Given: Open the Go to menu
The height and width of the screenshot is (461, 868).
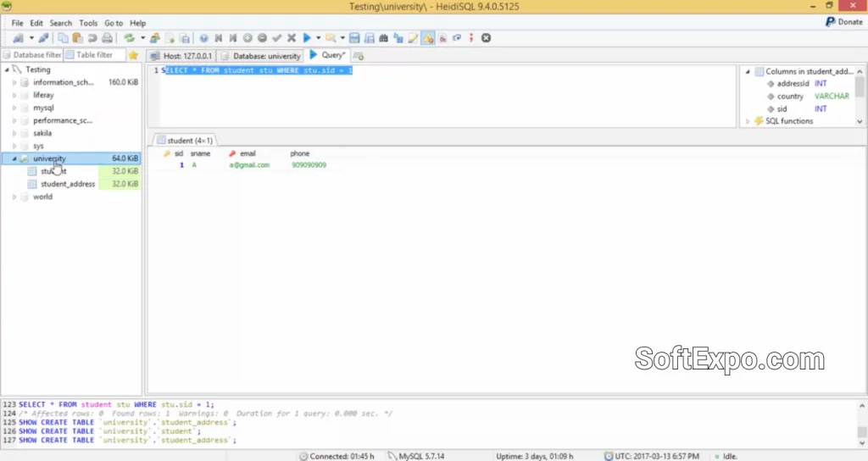Looking at the screenshot, I should click(x=114, y=23).
